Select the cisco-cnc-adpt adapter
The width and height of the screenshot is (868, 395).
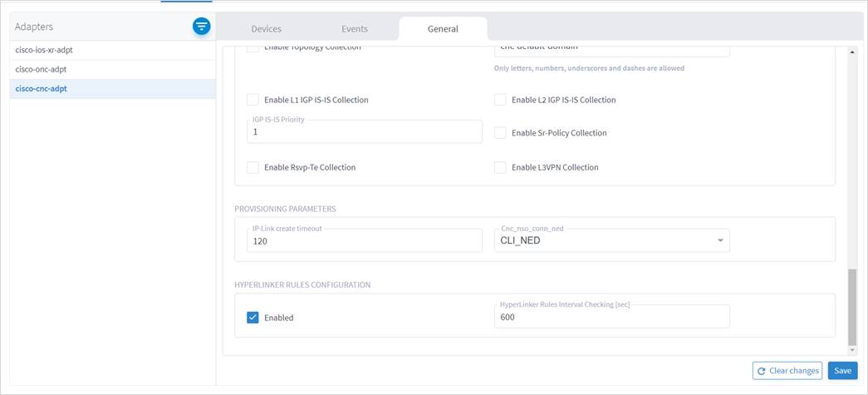[x=112, y=89]
